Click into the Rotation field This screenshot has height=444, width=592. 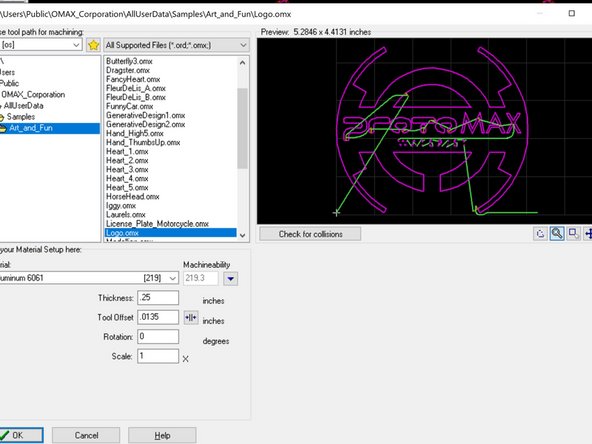click(158, 336)
